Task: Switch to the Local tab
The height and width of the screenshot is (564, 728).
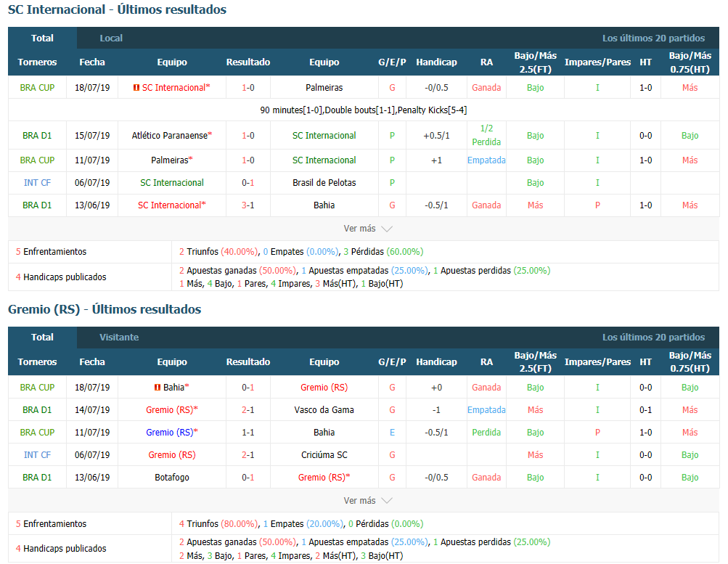Action: [111, 38]
